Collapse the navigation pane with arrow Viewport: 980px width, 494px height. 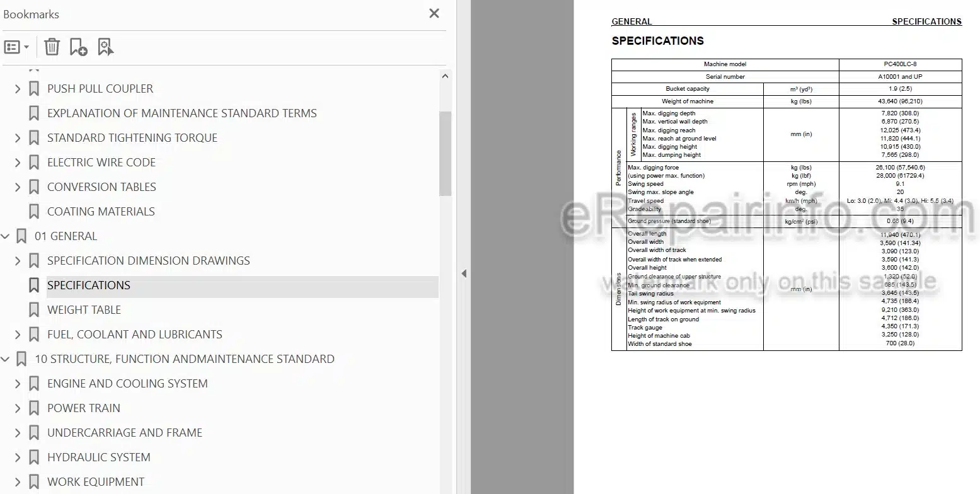pos(464,273)
